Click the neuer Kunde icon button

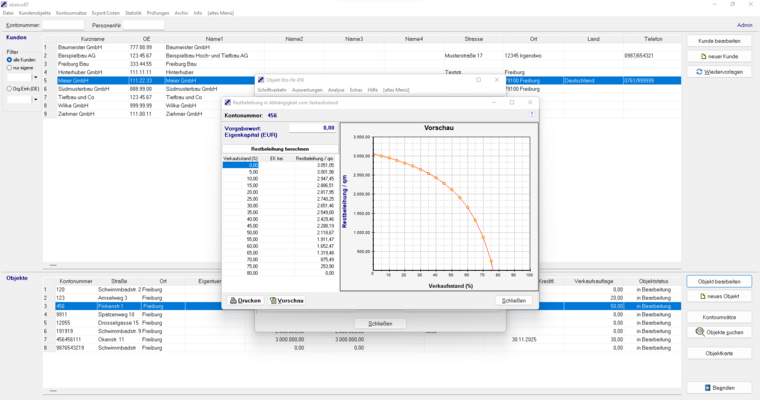720,57
